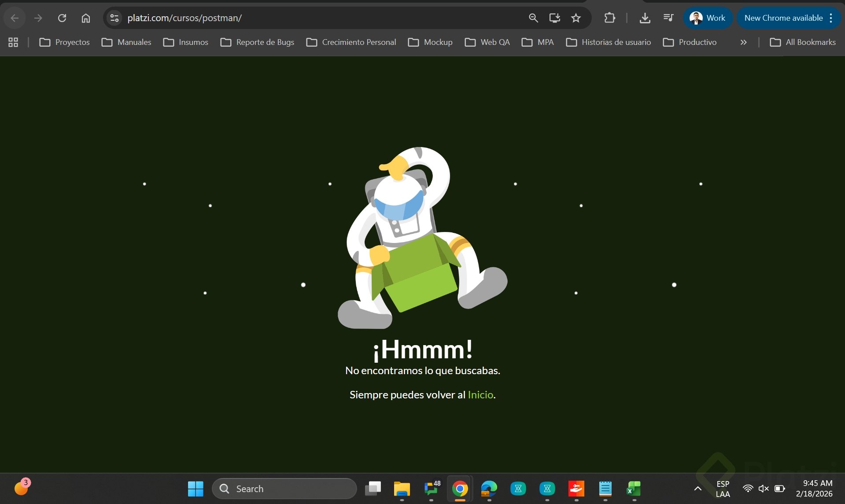The image size is (845, 504).
Task: Open Task View from the taskbar
Action: [373, 489]
